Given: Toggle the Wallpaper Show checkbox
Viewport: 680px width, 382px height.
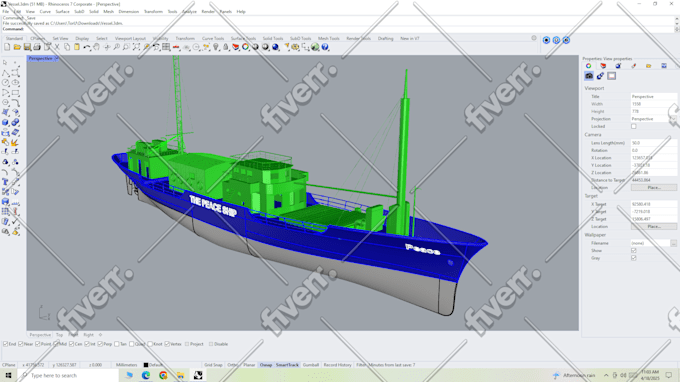Looking at the screenshot, I should (634, 251).
